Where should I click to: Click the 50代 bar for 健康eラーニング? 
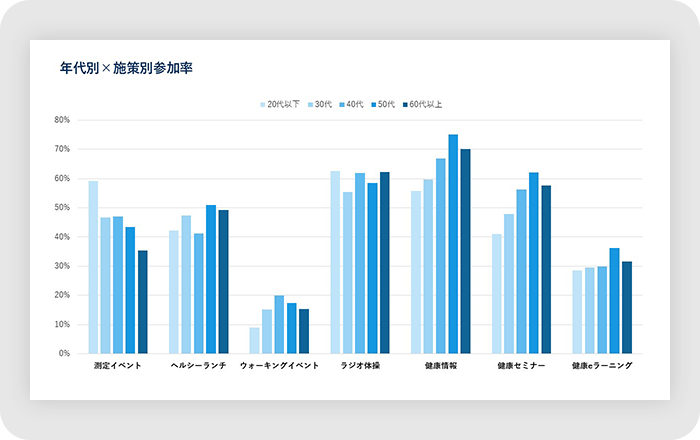(614, 301)
